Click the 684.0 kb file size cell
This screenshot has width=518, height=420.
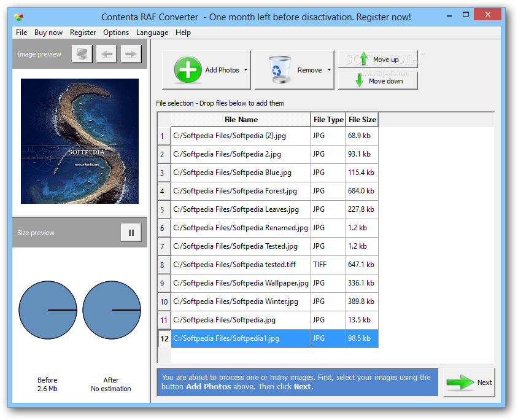[362, 192]
